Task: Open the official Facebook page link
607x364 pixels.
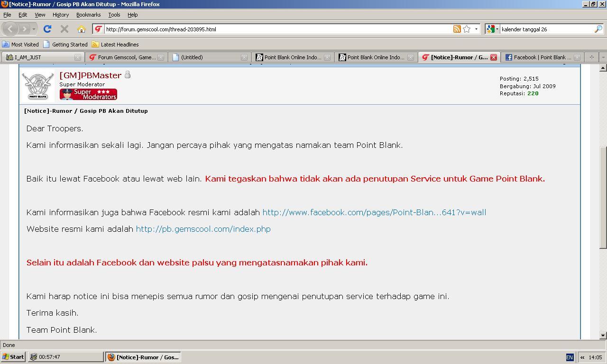Action: coord(374,212)
